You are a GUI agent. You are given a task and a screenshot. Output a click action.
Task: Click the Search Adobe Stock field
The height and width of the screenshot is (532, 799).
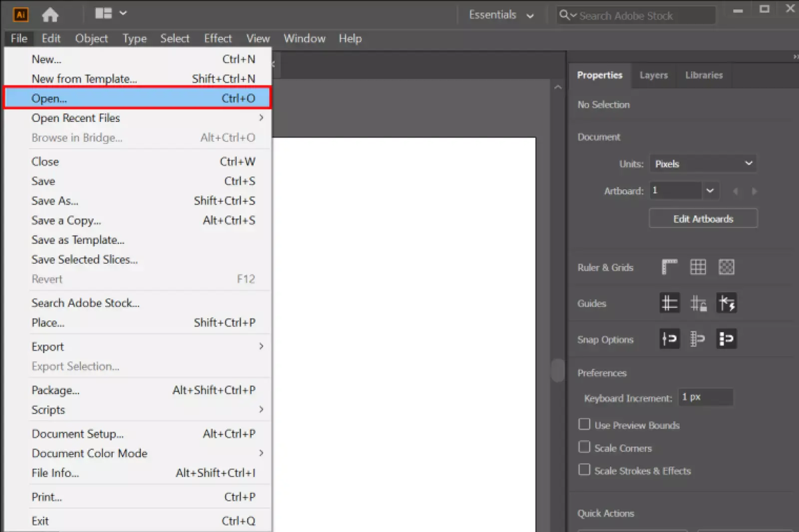pos(636,15)
